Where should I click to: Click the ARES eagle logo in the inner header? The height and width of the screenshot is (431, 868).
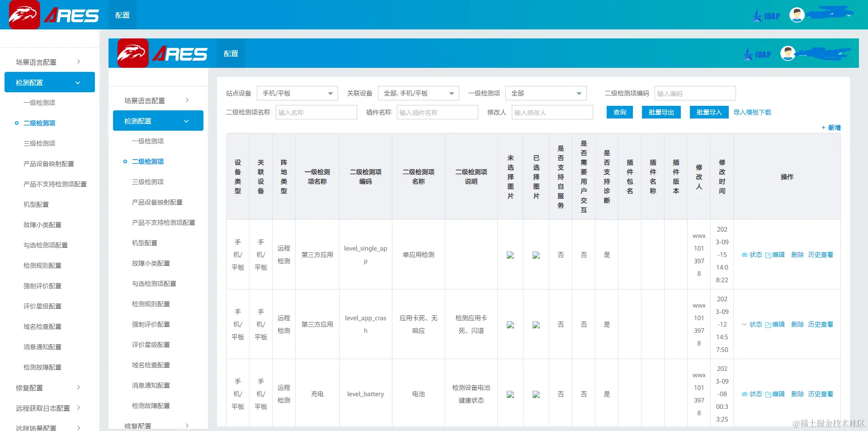(x=133, y=53)
